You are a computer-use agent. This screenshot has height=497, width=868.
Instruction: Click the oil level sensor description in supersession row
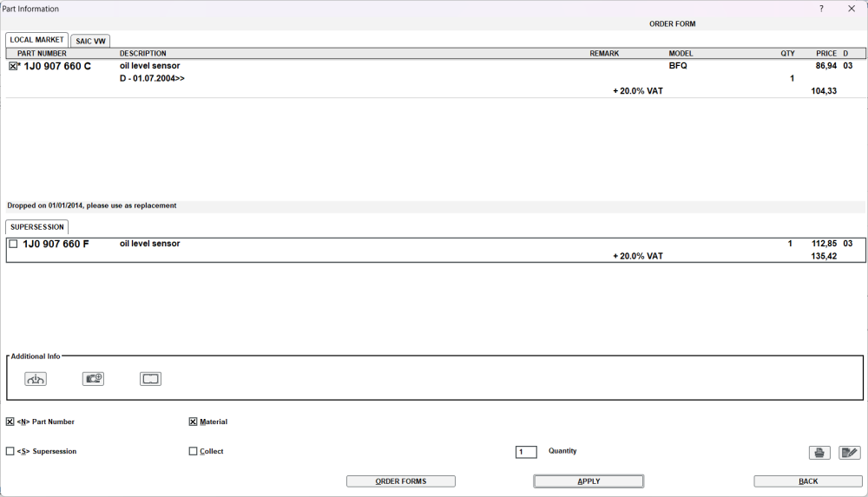click(x=149, y=244)
